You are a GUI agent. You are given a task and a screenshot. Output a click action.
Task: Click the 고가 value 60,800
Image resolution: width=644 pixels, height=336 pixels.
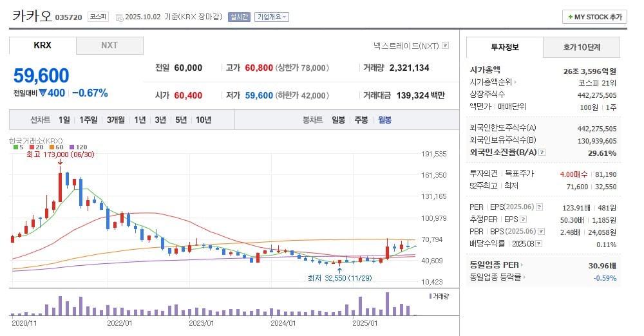[x=259, y=68]
